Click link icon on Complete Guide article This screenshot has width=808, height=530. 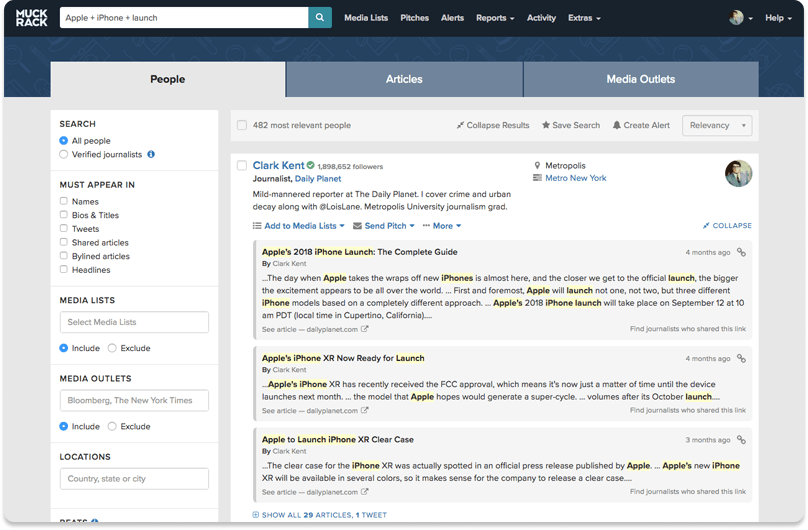(x=741, y=253)
